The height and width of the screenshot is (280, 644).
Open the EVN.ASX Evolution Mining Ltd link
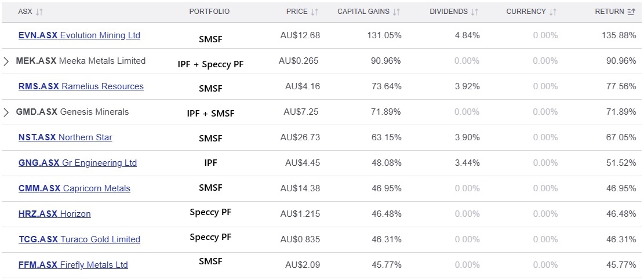79,35
